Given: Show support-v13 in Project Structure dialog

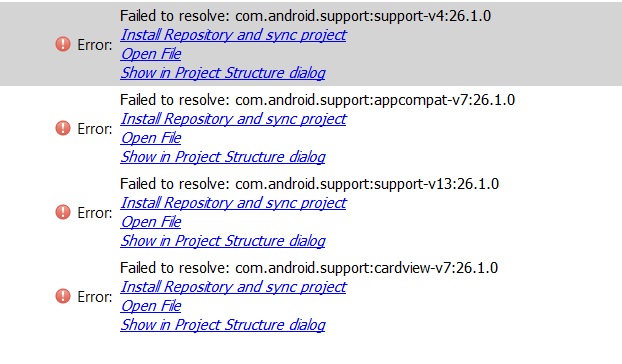Looking at the screenshot, I should point(223,241).
